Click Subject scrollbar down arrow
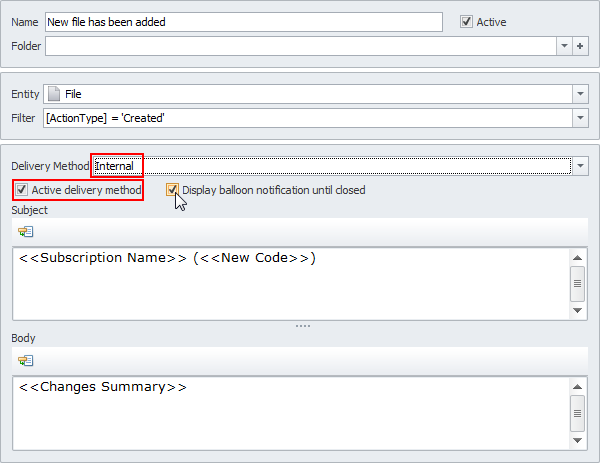This screenshot has width=600, height=463. tap(577, 311)
